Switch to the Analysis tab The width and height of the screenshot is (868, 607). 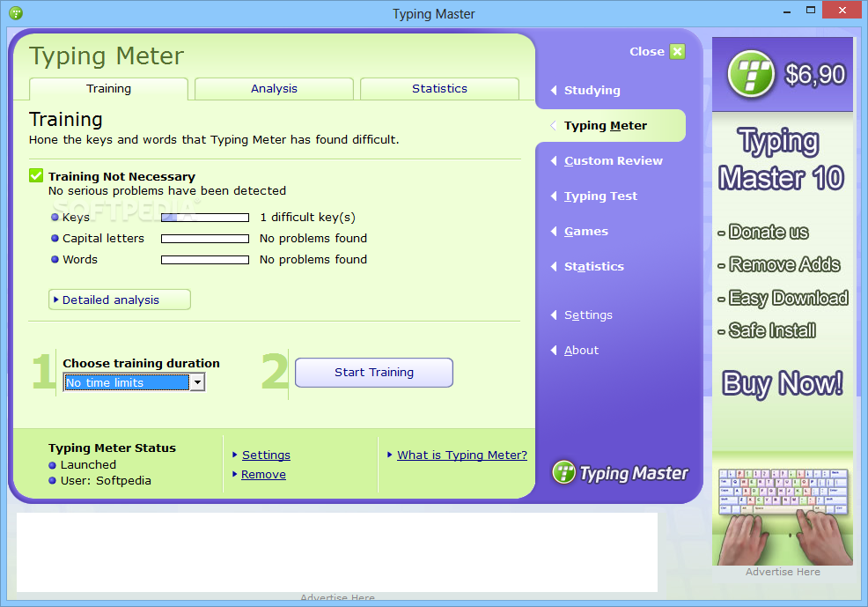point(274,89)
